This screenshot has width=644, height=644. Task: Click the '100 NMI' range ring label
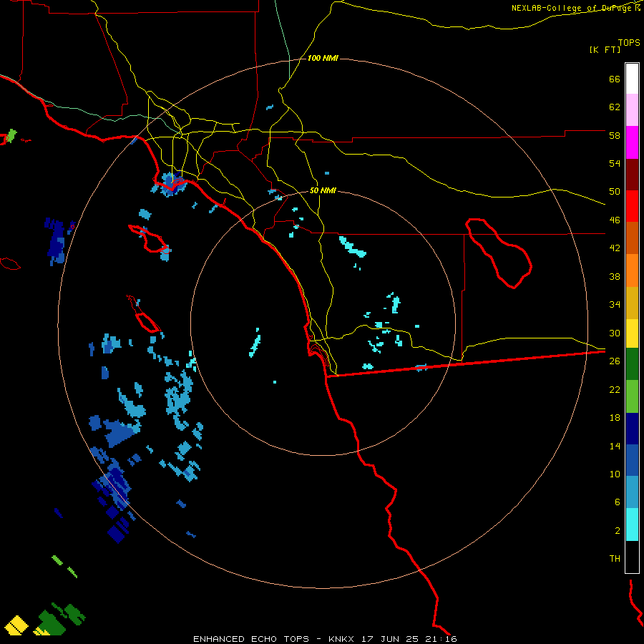coord(323,59)
